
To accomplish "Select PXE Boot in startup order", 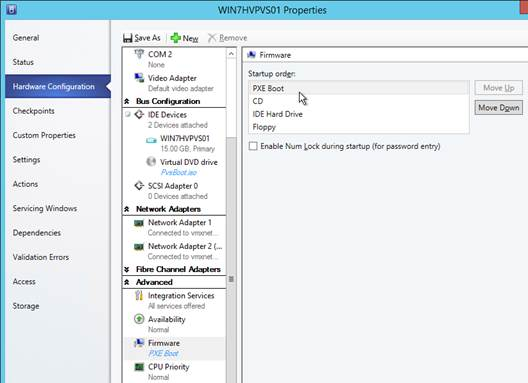I will (359, 88).
